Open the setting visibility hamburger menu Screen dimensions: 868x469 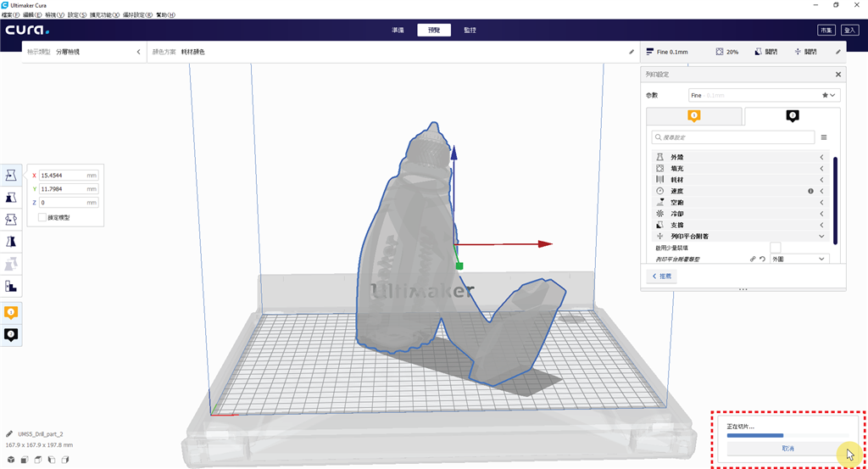pos(823,137)
